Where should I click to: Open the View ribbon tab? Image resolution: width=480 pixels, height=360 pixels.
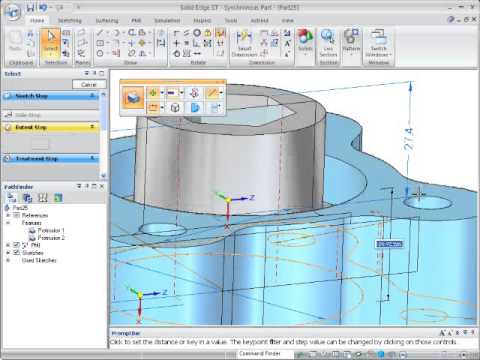(287, 20)
